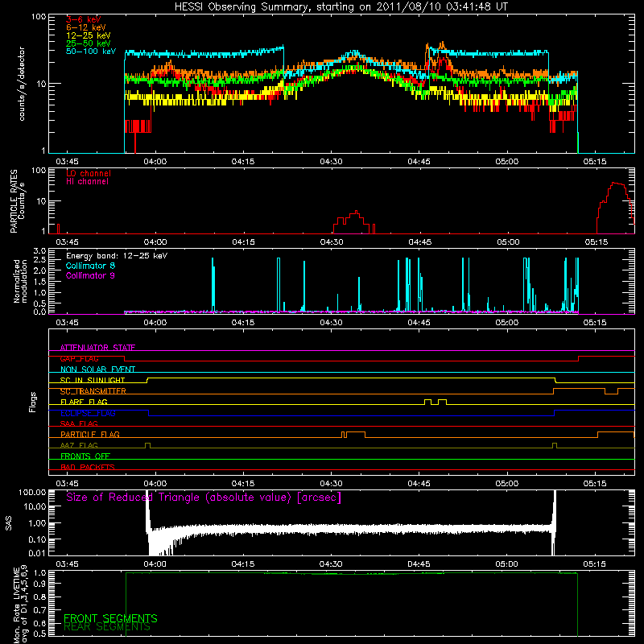The width and height of the screenshot is (644, 644).
Task: Click the 04:15 tick under the modulation panel
Action: pyautogui.click(x=243, y=323)
